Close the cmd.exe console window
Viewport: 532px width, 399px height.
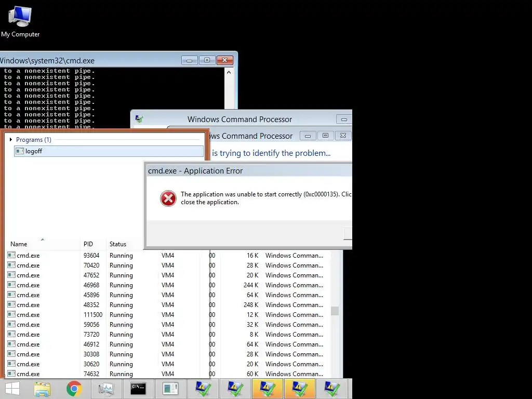coord(224,60)
